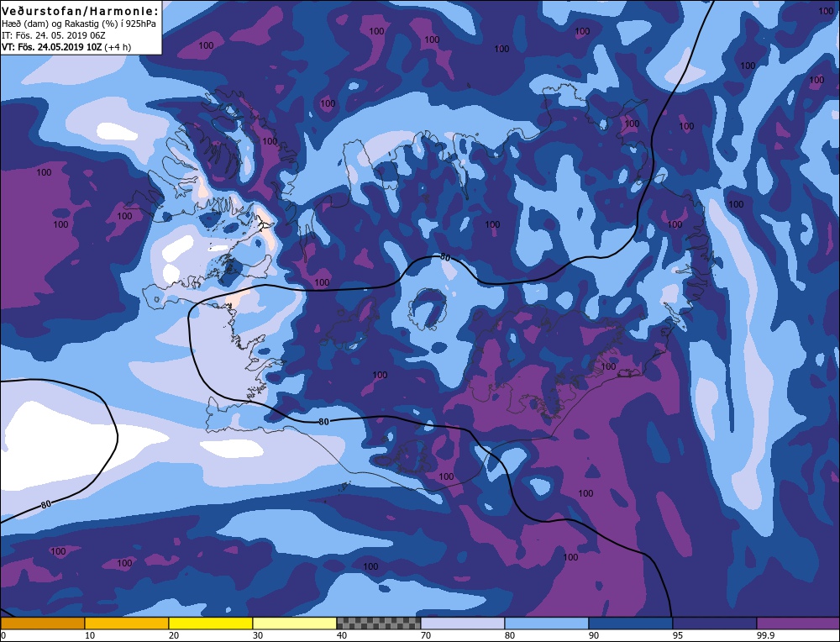Select the "20" legend scale value
This screenshot has height=642, width=840.
click(x=174, y=635)
